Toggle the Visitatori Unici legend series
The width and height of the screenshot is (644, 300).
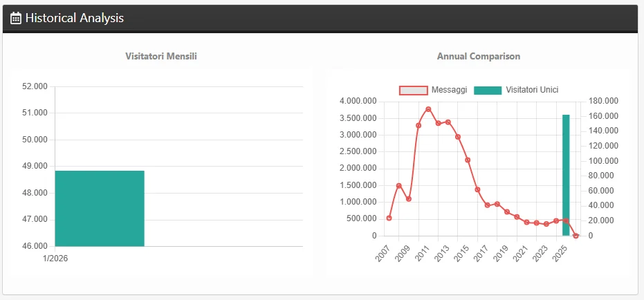[x=531, y=90]
